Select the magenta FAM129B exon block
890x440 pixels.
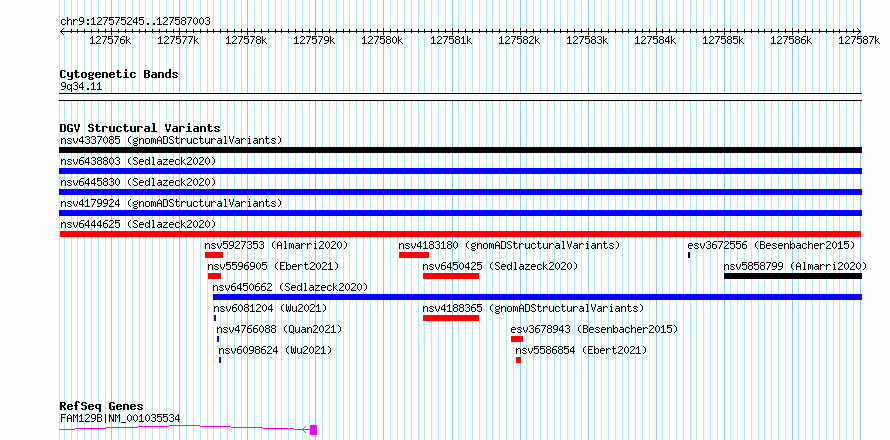coord(313,430)
